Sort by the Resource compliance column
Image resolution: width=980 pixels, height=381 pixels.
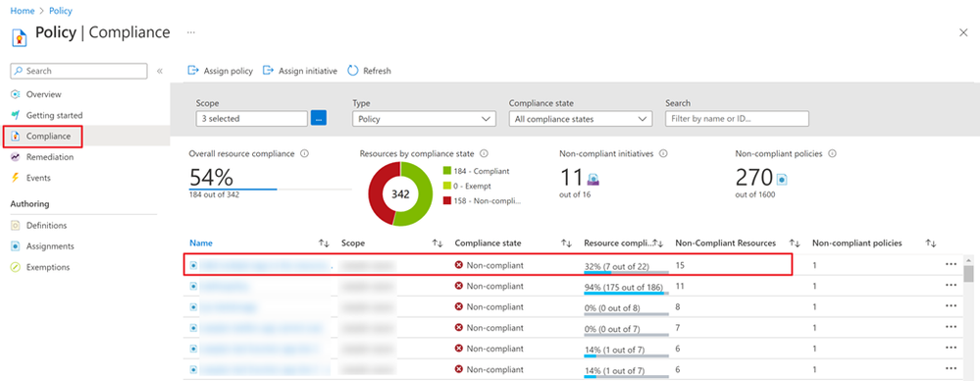pos(657,243)
